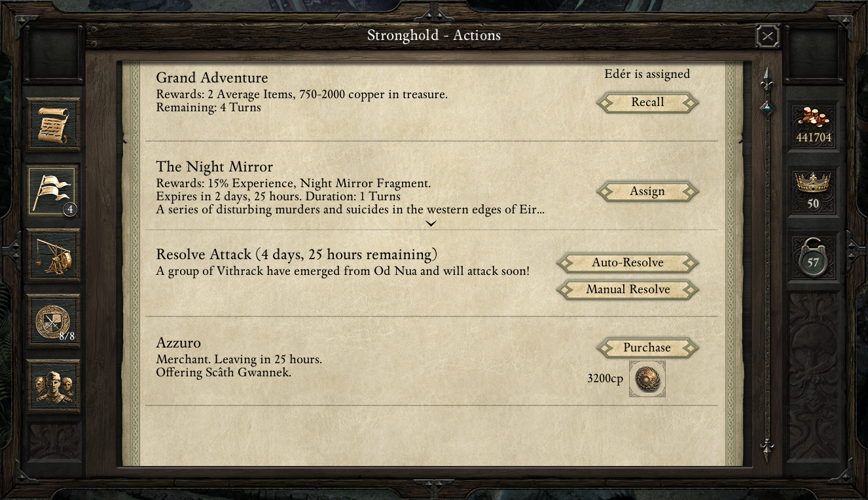868x500 pixels.
Task: Open the scroll status tab icon
Action: point(54,124)
